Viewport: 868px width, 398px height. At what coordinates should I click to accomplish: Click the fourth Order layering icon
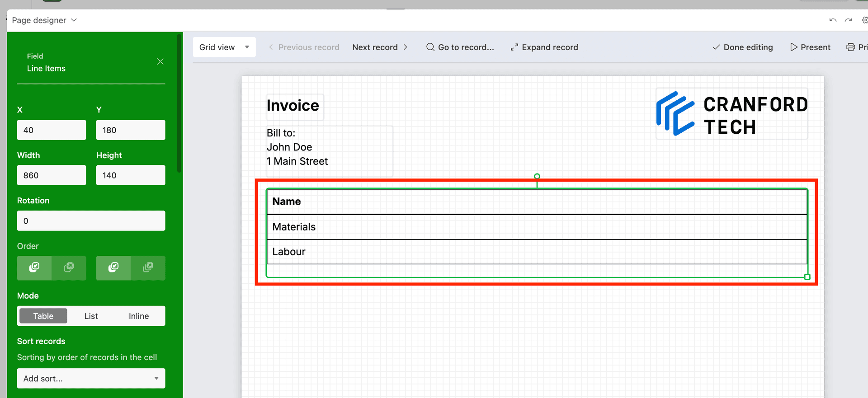[x=148, y=267]
